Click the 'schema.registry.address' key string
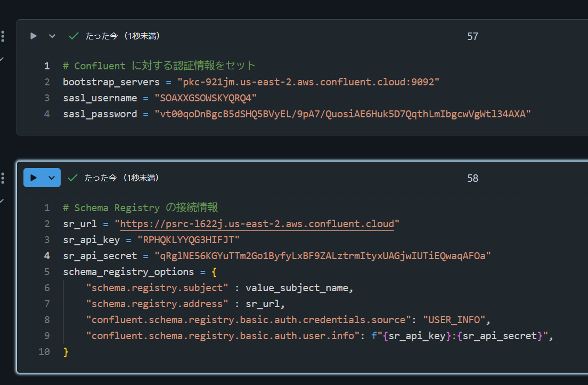This screenshot has height=385, width=588. pyautogui.click(x=157, y=303)
